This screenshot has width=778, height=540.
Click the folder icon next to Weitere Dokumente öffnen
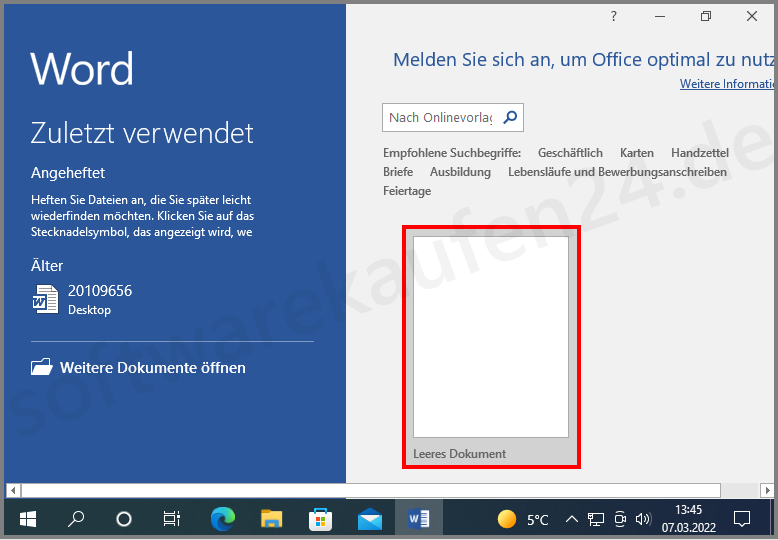click(x=42, y=367)
